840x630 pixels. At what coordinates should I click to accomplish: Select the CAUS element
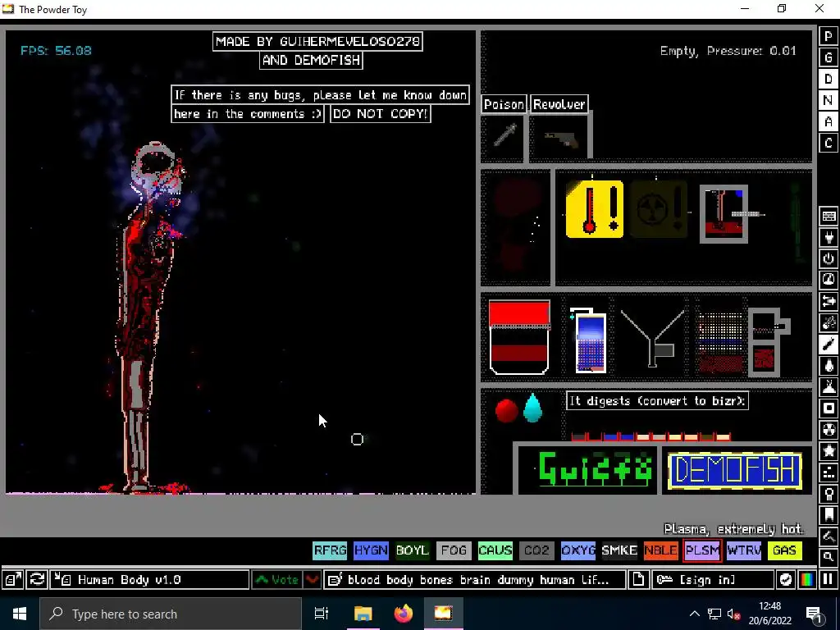coord(495,550)
